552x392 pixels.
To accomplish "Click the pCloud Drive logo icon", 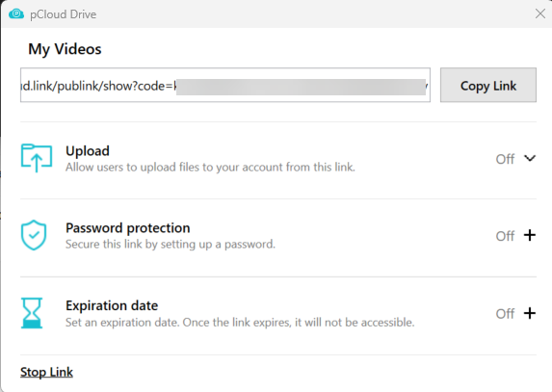I will pos(16,14).
